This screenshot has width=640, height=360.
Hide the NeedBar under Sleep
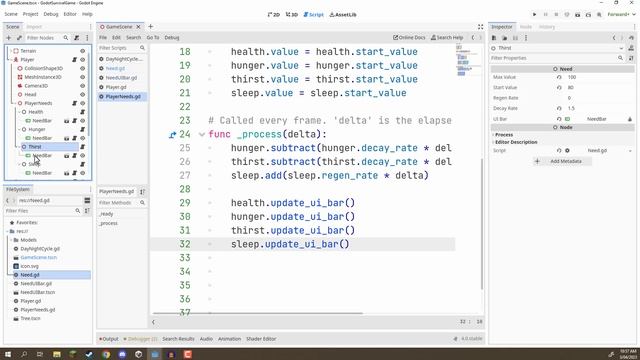[82, 173]
